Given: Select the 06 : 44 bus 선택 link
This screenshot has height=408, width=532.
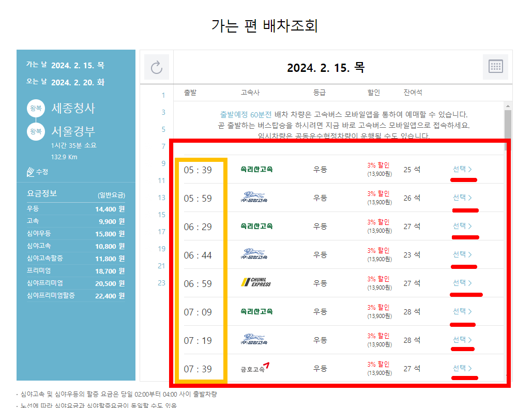Looking at the screenshot, I should [x=462, y=254].
